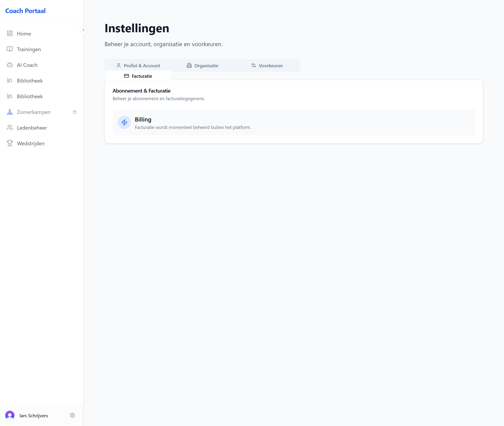Click the Home dashboard grid icon
The image size is (504, 426).
[10, 33]
